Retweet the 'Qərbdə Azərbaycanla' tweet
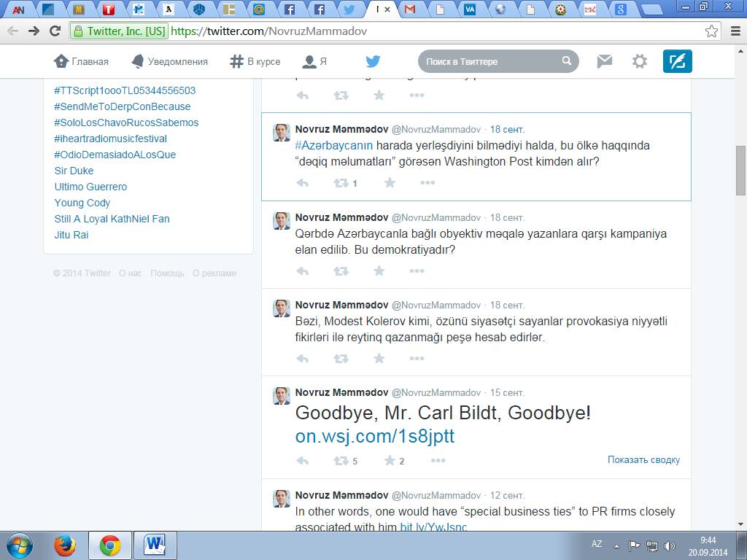The width and height of the screenshot is (747, 560). click(341, 271)
